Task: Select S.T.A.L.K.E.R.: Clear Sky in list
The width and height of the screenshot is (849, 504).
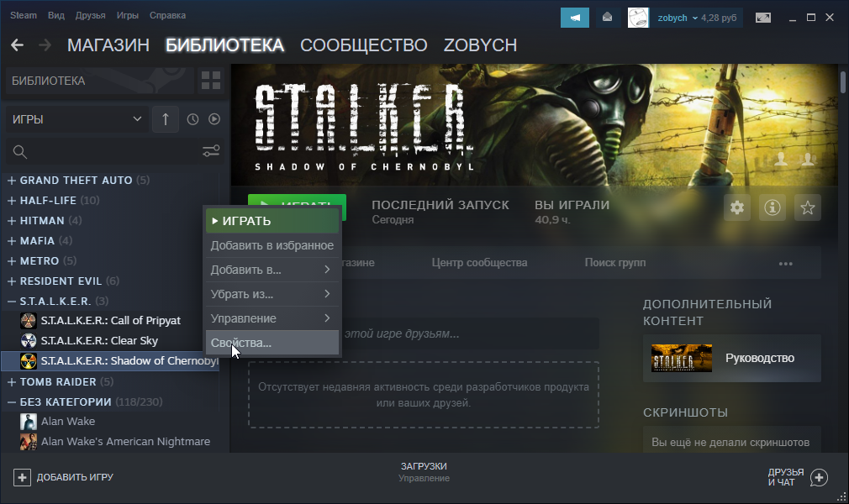Action: pos(99,340)
